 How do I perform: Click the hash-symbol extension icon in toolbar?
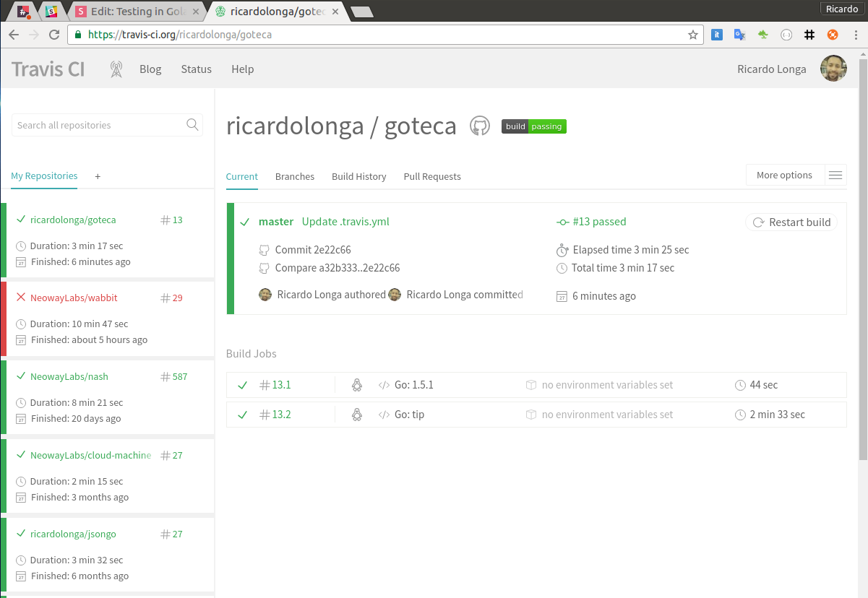coord(809,35)
